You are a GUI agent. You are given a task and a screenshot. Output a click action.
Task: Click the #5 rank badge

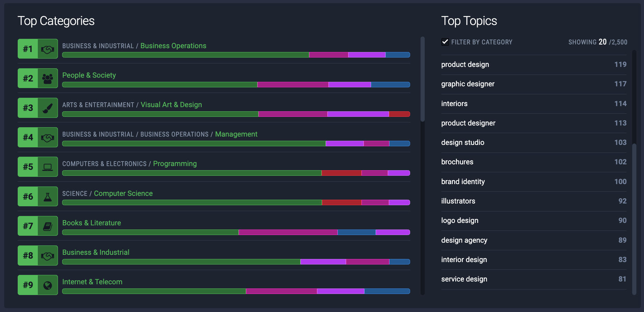(x=28, y=167)
